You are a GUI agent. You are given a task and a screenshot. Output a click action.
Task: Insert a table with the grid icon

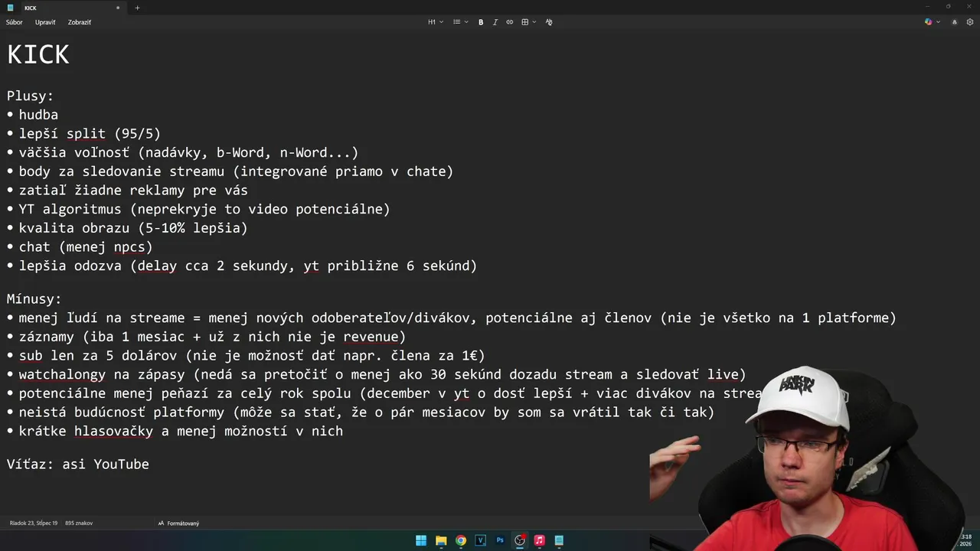524,22
